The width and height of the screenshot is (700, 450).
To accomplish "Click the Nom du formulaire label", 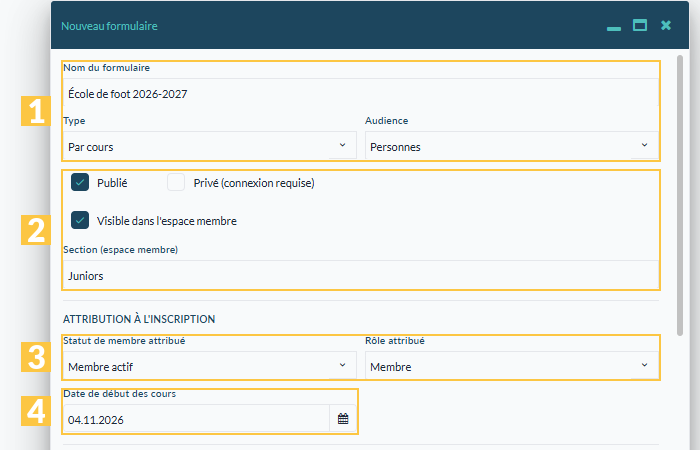I will (107, 68).
